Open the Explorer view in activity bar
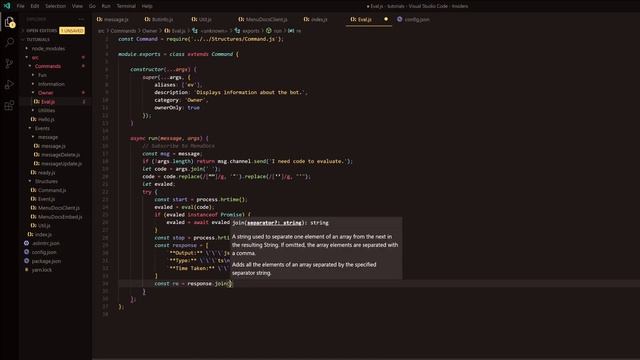Viewport: 640px width, 360px height. (x=9, y=22)
